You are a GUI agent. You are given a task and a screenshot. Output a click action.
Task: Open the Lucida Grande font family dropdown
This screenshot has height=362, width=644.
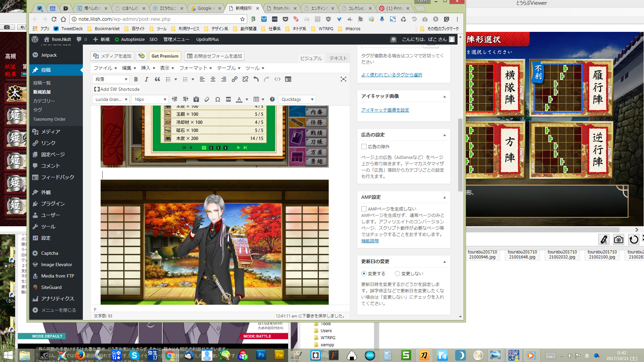coord(111,100)
